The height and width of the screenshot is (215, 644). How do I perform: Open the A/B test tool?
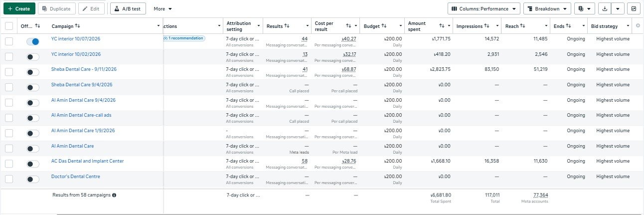coord(128,8)
